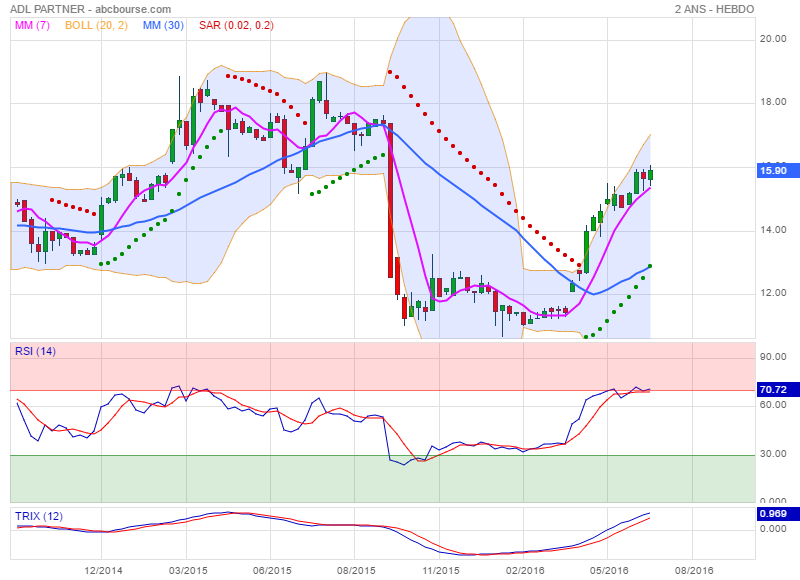This screenshot has width=800, height=580.
Task: Click the 14.00 price axis label
Action: point(773,230)
